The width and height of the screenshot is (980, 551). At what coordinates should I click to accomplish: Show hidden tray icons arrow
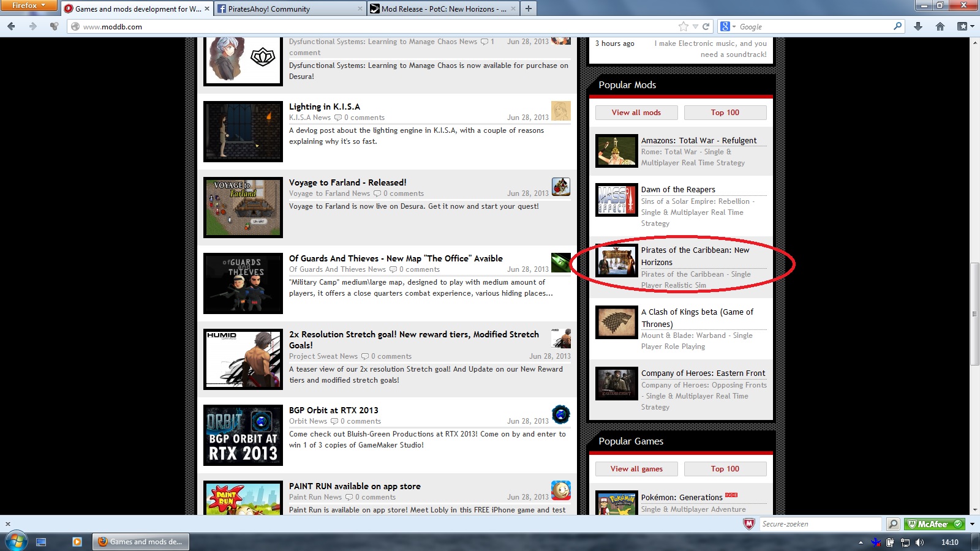tap(861, 542)
